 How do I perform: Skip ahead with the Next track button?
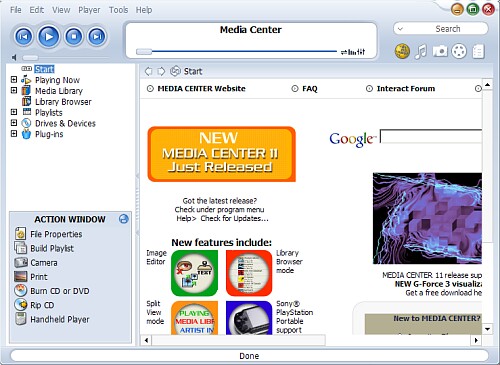tap(97, 36)
